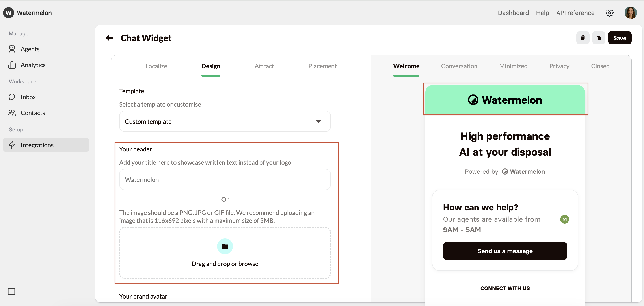Click the folder upload icon
The height and width of the screenshot is (306, 644).
225,247
